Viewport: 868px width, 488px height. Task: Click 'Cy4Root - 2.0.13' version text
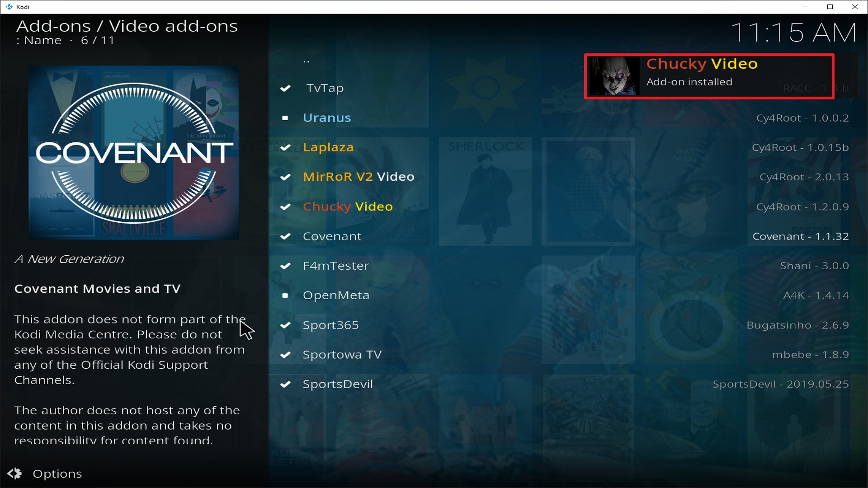pos(804,177)
